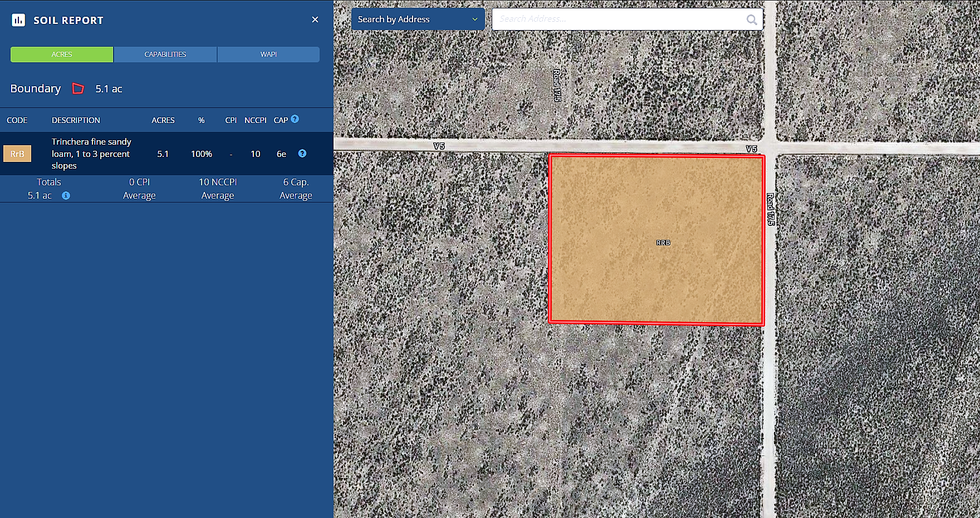The image size is (980, 518).
Task: Expand the Search by Address dropdown
Action: 418,19
